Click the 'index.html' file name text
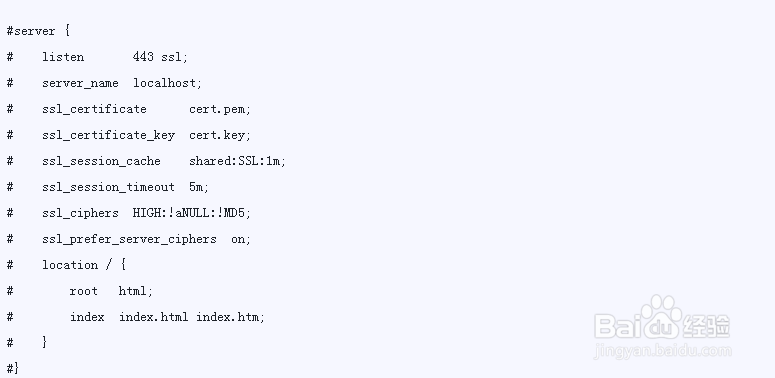The image size is (775, 378). click(154, 317)
